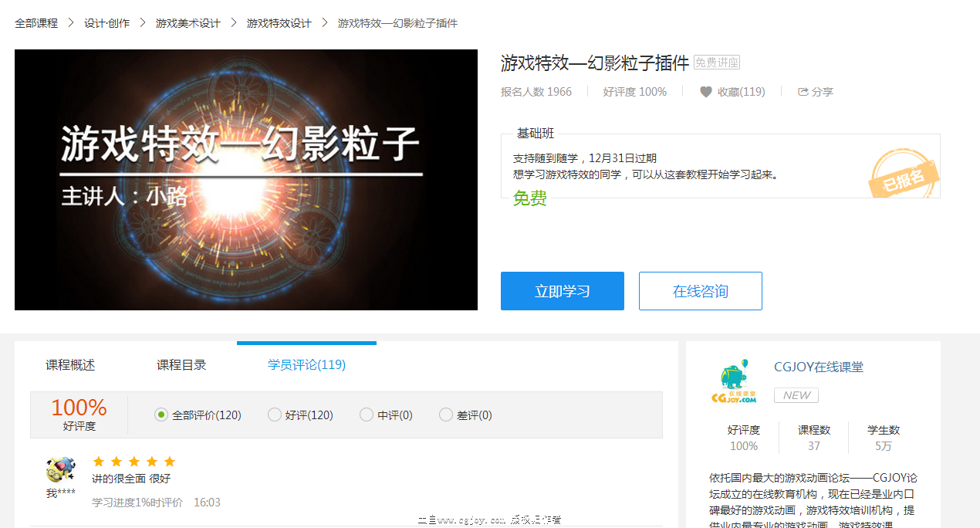Open 游戏美术设计 breadcrumb link

coord(188,23)
